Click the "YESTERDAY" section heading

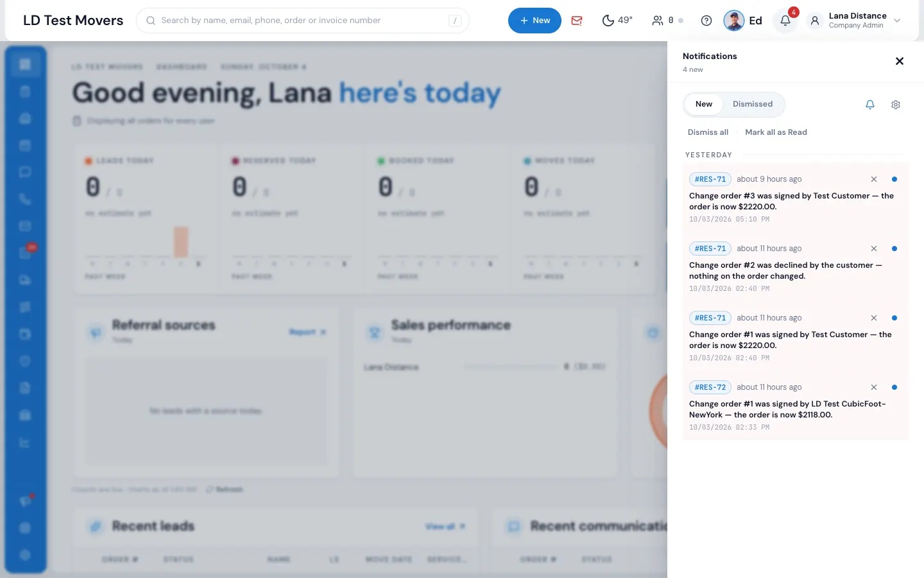tap(708, 155)
